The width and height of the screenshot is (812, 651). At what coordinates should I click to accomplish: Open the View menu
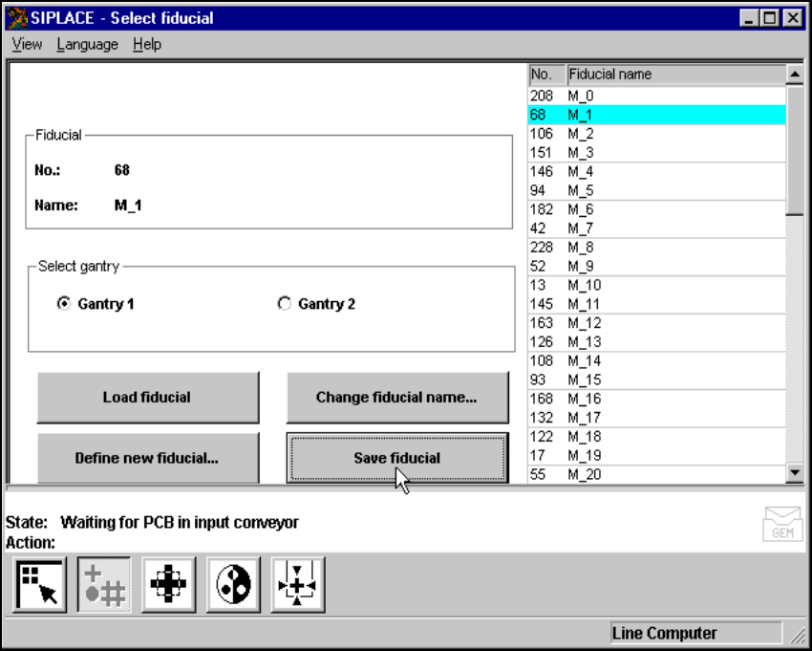click(x=27, y=45)
